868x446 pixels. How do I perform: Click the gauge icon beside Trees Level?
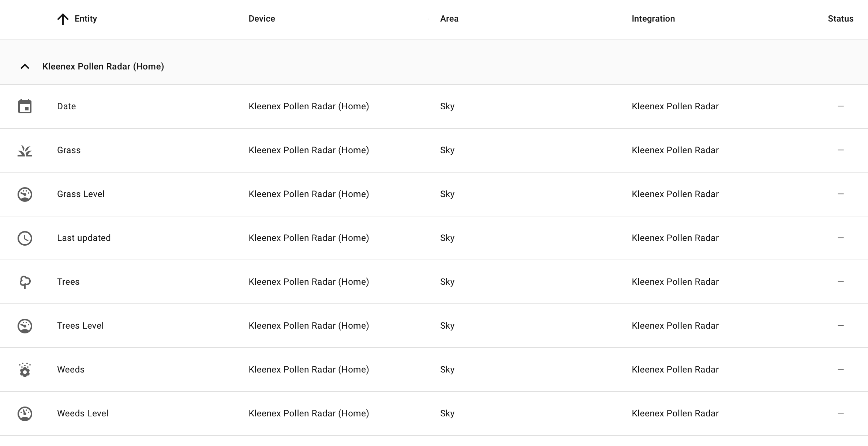point(25,326)
